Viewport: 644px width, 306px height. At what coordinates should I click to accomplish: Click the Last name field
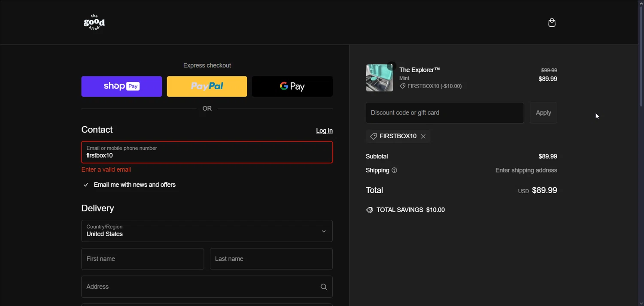pos(271,259)
